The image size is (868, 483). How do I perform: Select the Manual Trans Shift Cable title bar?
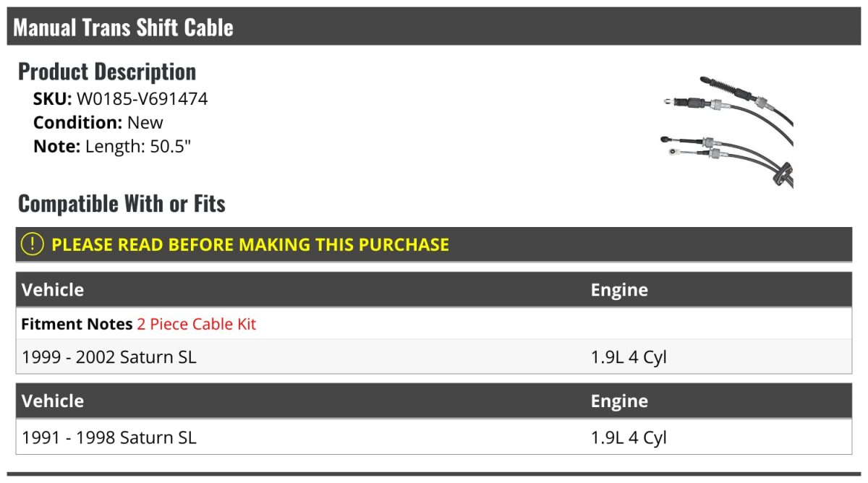[x=434, y=27]
